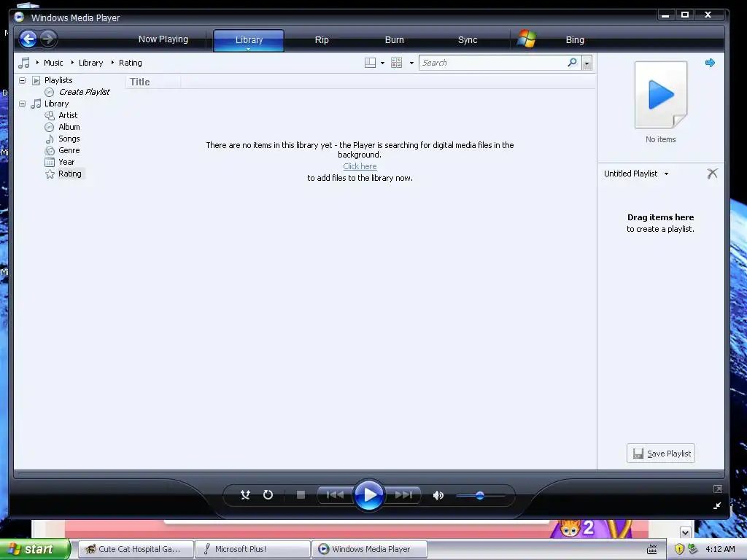This screenshot has height=560, width=747.
Task: Select Album in the Library tree
Action: pos(69,127)
